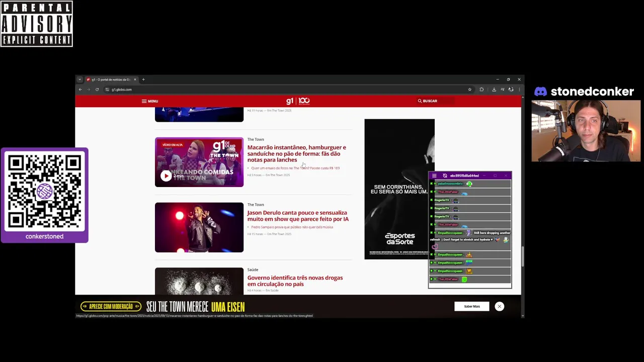Click The Town label above Macarrão headline

(256, 139)
